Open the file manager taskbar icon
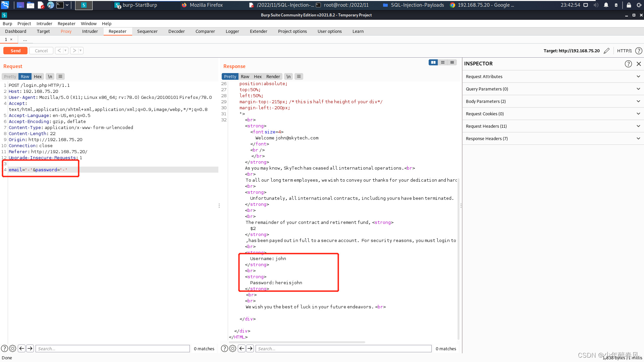The width and height of the screenshot is (644, 362). [x=31, y=5]
